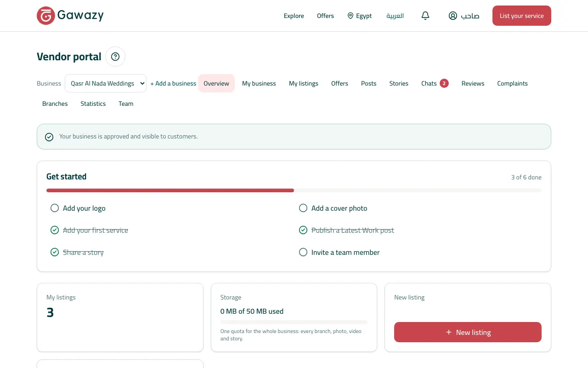This screenshot has height=368, width=588.
Task: Open the vendor Offers tab
Action: pyautogui.click(x=339, y=83)
